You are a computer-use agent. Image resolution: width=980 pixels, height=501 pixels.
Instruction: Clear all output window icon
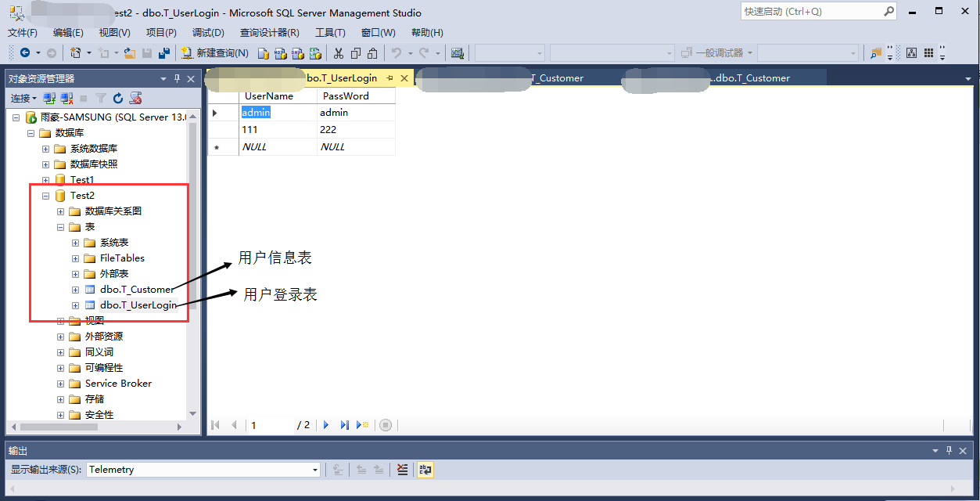[402, 470]
